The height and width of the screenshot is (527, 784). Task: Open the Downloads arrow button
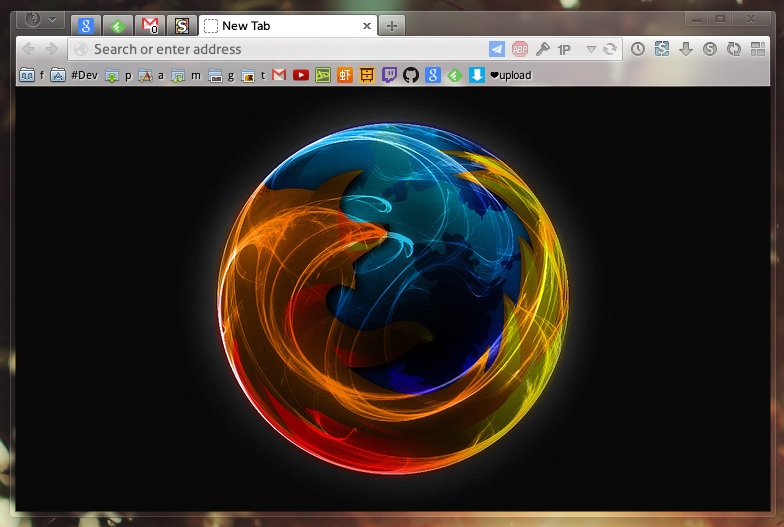click(686, 49)
